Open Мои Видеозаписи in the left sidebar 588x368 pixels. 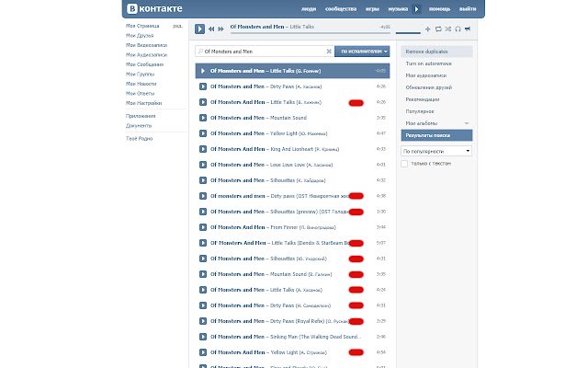[147, 45]
